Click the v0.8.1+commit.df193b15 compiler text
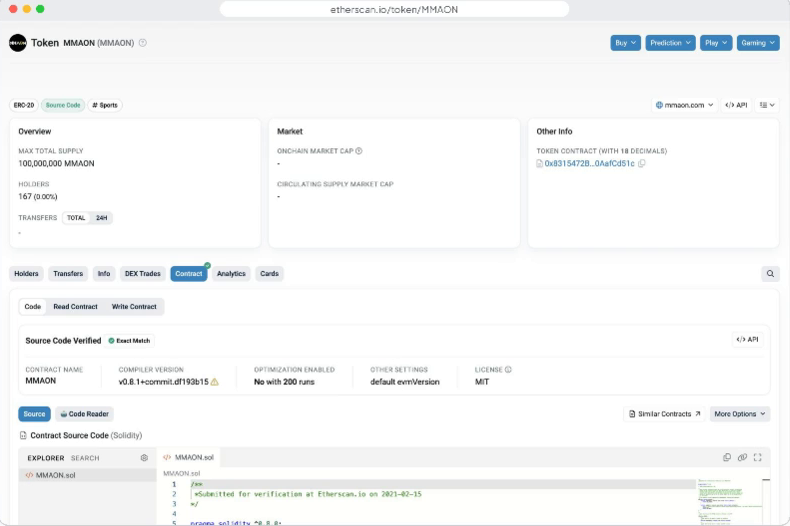 point(163,382)
